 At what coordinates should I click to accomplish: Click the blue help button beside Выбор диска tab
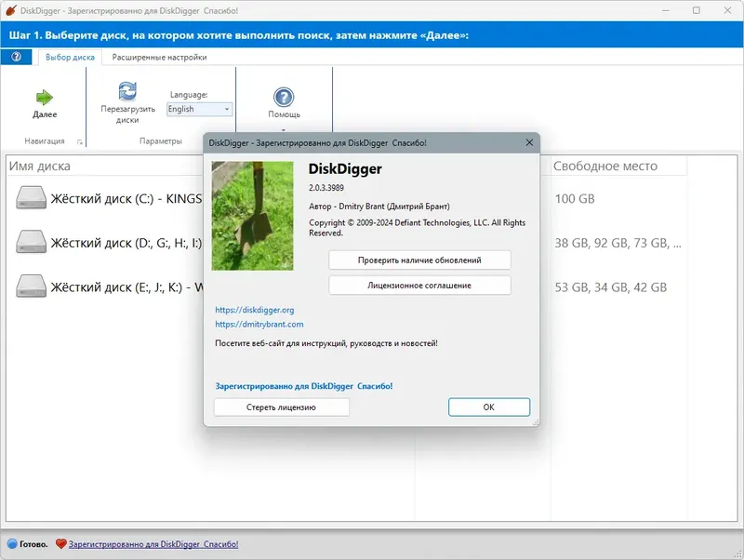[x=16, y=57]
